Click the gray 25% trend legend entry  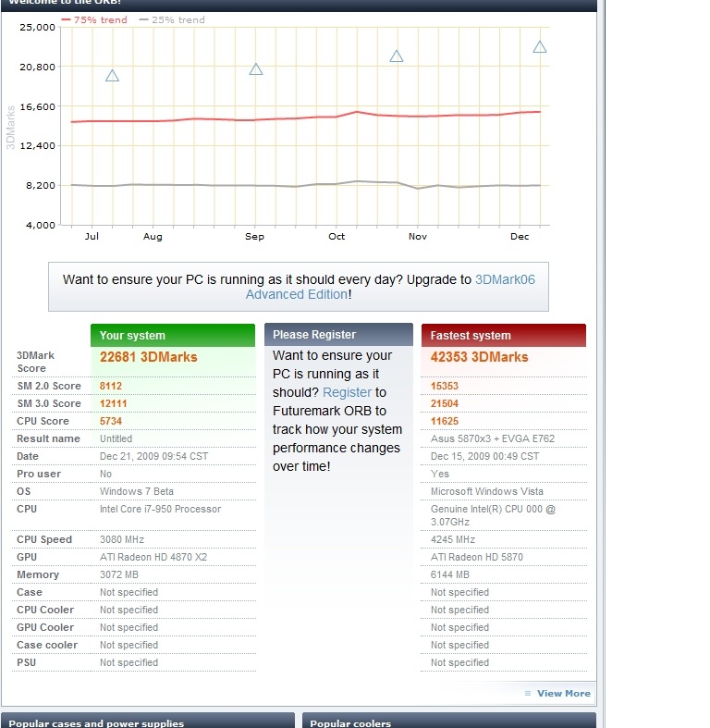tap(172, 20)
